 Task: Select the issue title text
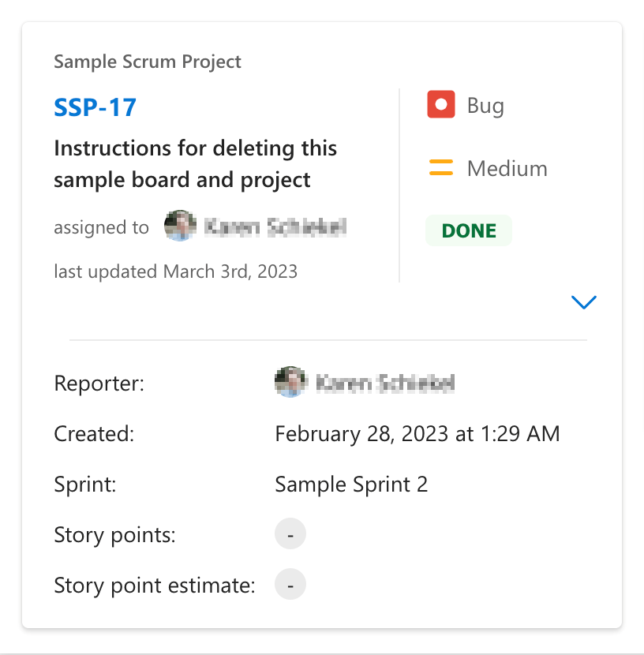(x=195, y=164)
